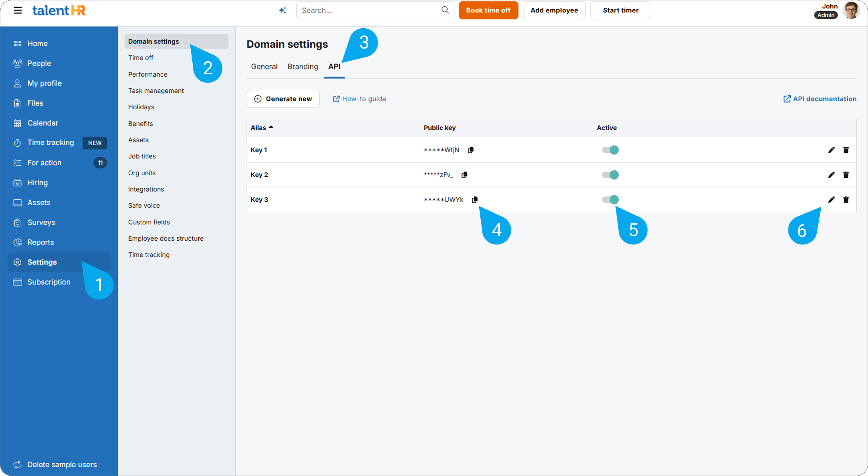The image size is (868, 476).
Task: Edit Key 1 with pencil icon
Action: coord(831,150)
